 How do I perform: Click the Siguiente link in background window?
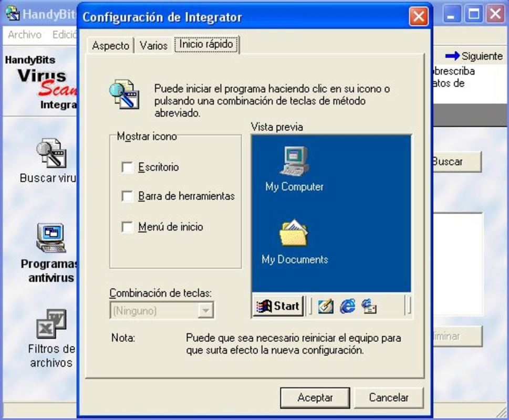[x=482, y=56]
